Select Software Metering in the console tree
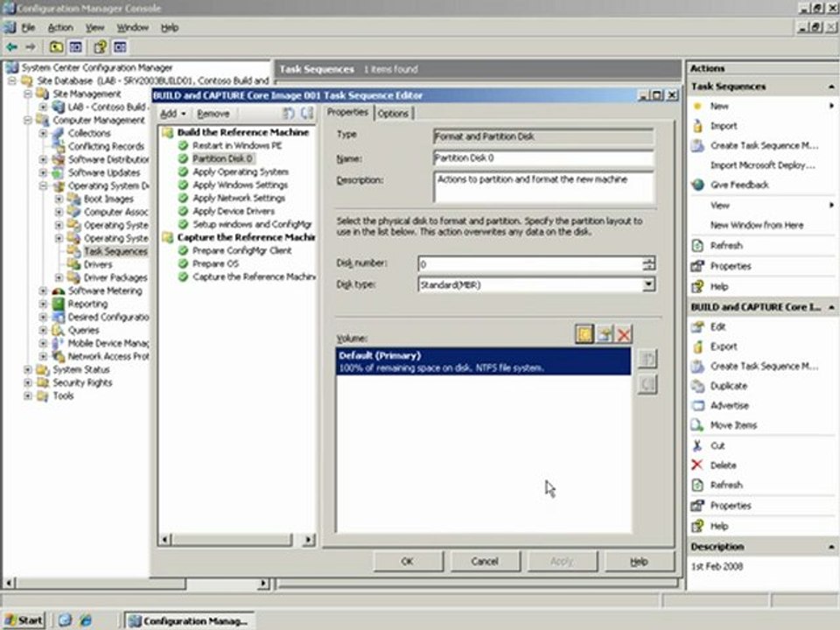Image resolution: width=840 pixels, height=630 pixels. [x=105, y=290]
